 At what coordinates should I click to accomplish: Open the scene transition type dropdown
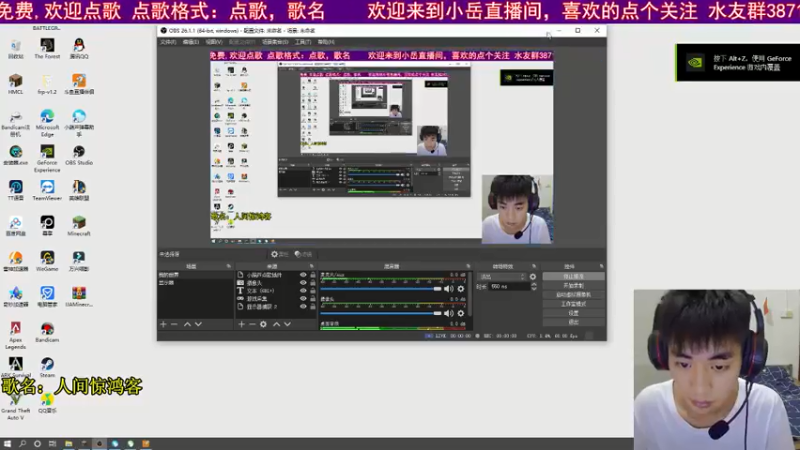pyautogui.click(x=502, y=277)
